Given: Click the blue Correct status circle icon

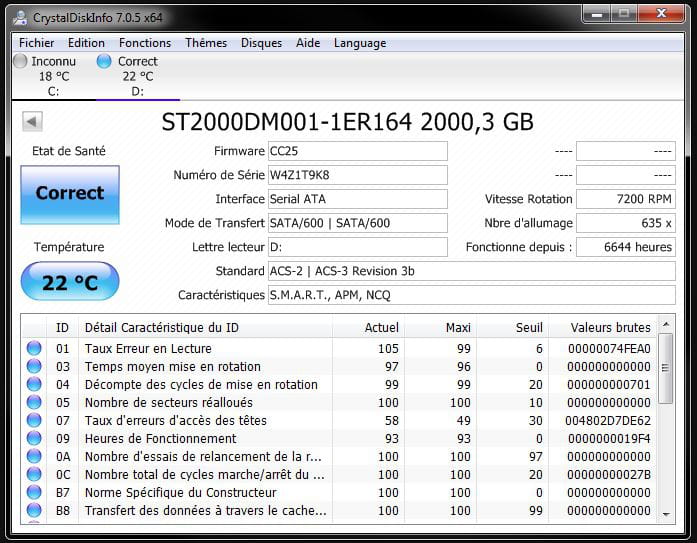Looking at the screenshot, I should coord(104,61).
